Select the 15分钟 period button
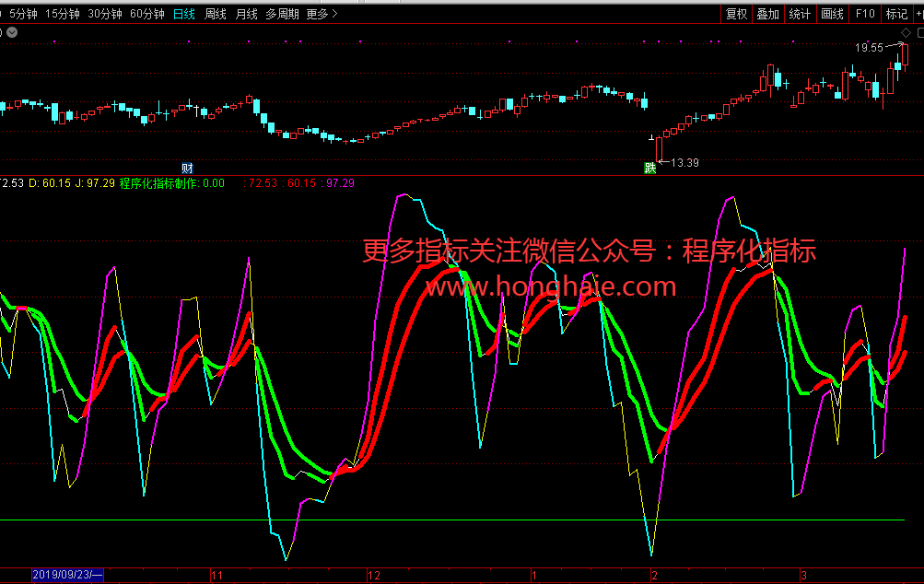924x584 pixels. 63,14
